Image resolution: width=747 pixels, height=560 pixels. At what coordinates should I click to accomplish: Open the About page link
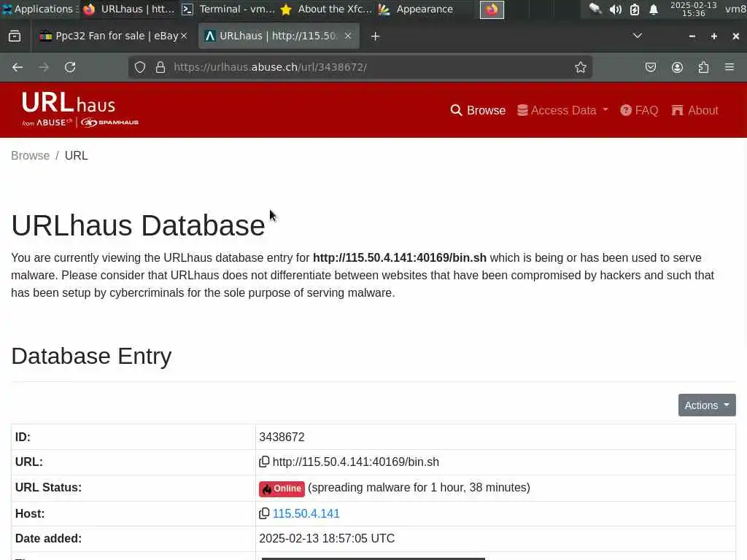[694, 111]
